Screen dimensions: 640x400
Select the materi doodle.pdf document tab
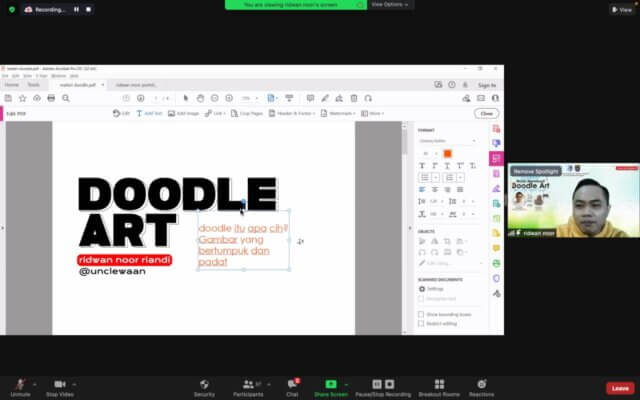click(78, 85)
